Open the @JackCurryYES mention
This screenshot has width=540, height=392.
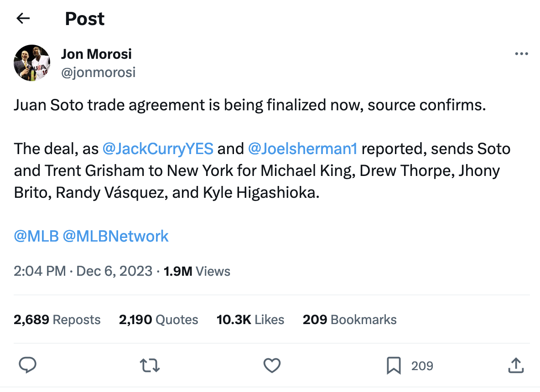coord(158,149)
